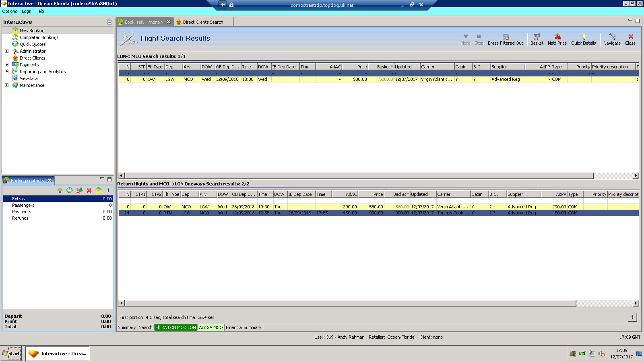Image resolution: width=644 pixels, height=362 pixels.
Task: Click the Viewdata globe icon
Action: point(15,78)
